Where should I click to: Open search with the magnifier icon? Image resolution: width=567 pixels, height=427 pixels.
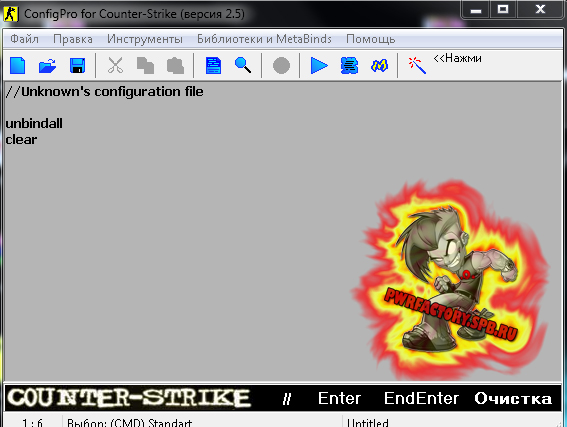click(x=243, y=65)
